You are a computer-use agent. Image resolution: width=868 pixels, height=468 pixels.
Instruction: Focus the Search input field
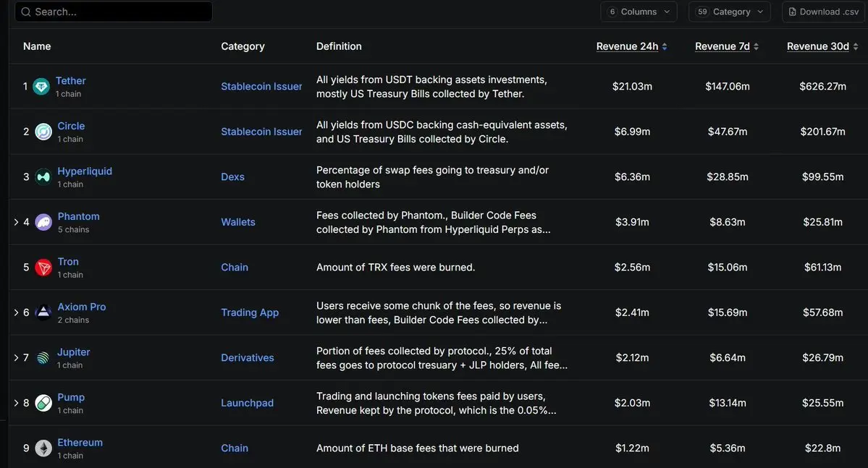[114, 12]
